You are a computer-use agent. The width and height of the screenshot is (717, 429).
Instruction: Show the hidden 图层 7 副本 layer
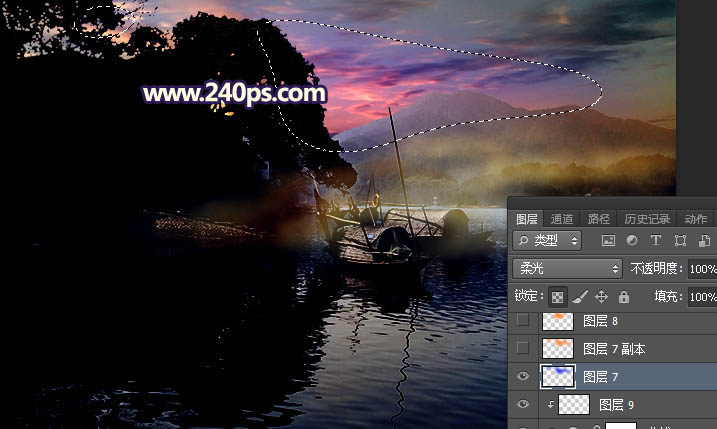tap(522, 348)
